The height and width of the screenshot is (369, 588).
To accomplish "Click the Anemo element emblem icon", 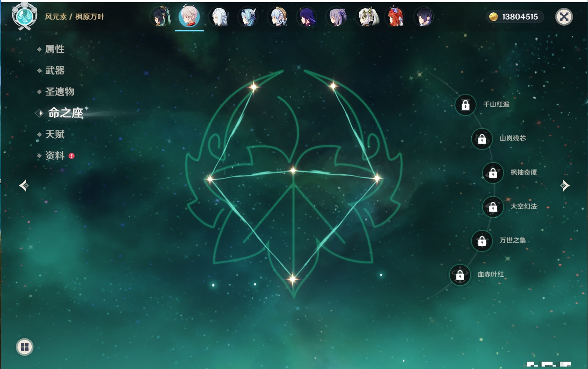I will [24, 16].
